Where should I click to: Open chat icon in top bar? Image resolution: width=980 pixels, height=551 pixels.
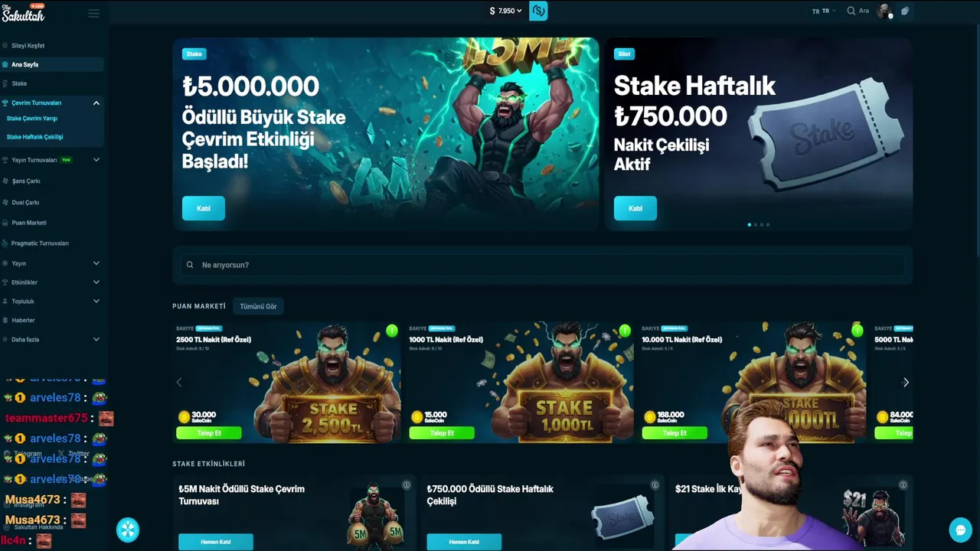[905, 11]
